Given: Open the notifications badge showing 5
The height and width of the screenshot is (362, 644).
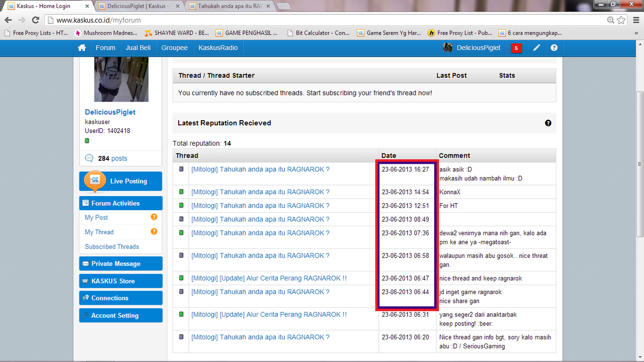Looking at the screenshot, I should coord(516,48).
